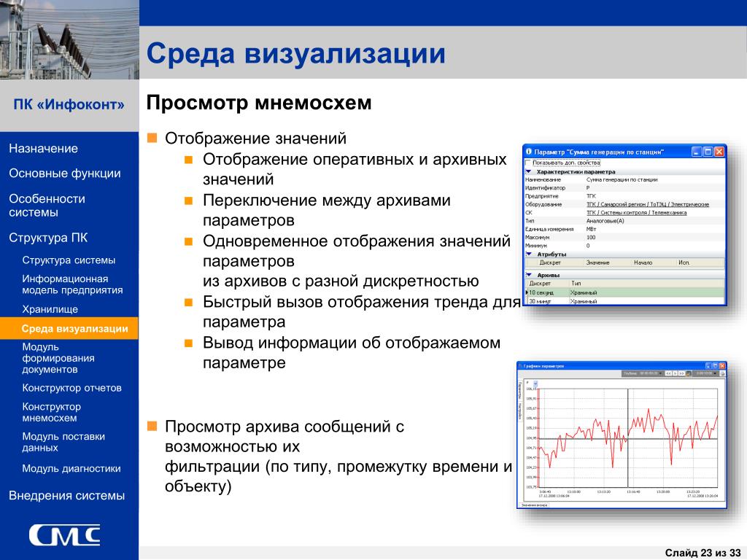Click the refresh icon after the >> button

pos(689,373)
